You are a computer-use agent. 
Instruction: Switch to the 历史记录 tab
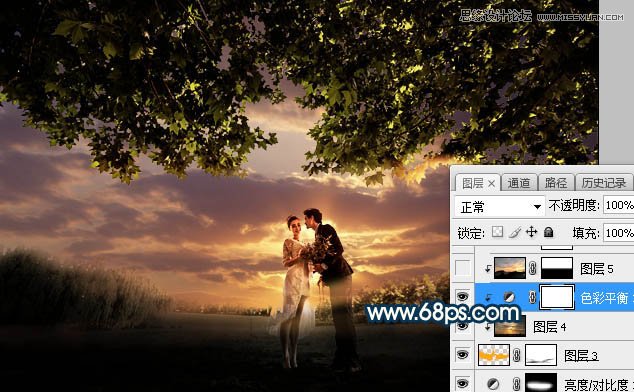pyautogui.click(x=604, y=183)
